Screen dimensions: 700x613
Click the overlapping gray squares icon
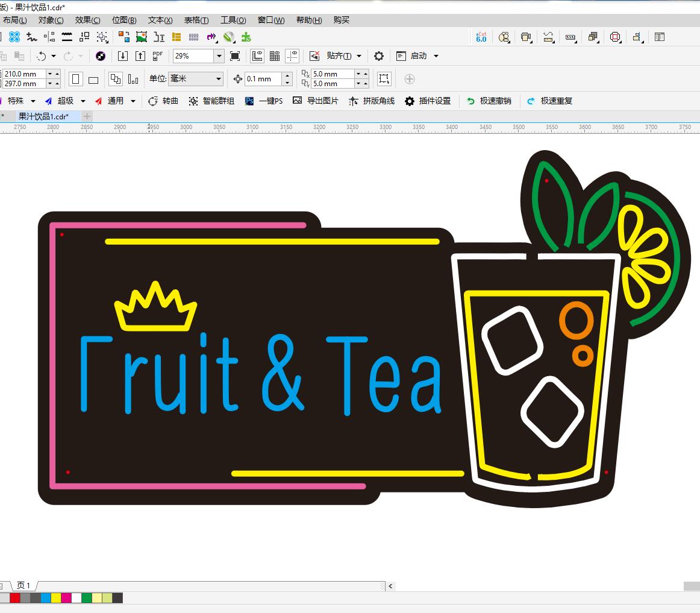click(x=593, y=37)
